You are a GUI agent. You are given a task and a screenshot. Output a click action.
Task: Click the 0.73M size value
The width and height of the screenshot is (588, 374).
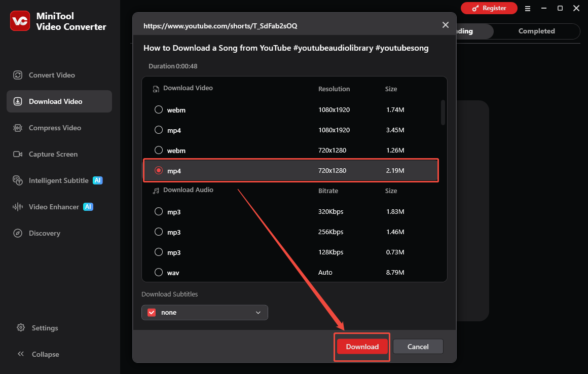[x=395, y=252]
